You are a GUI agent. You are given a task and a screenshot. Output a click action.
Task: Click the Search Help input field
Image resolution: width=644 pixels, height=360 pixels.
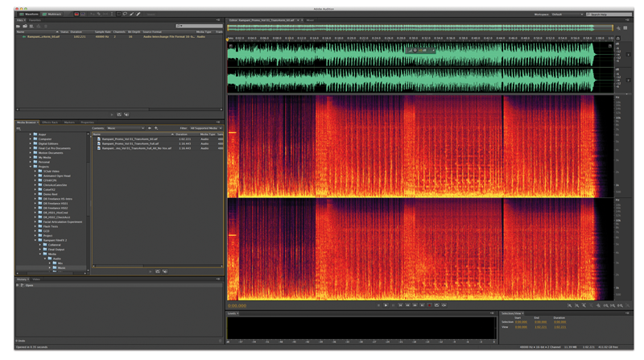click(608, 14)
